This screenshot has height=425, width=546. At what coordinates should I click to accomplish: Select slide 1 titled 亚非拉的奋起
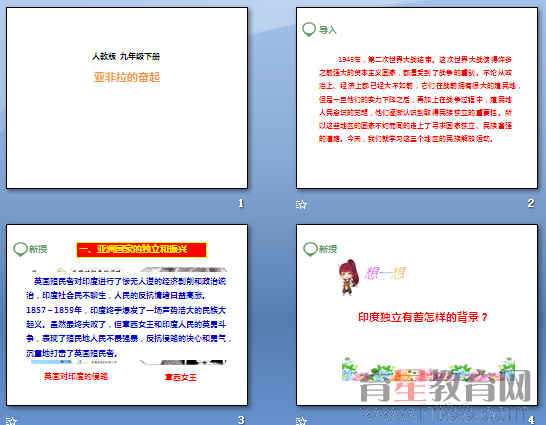[x=127, y=98]
